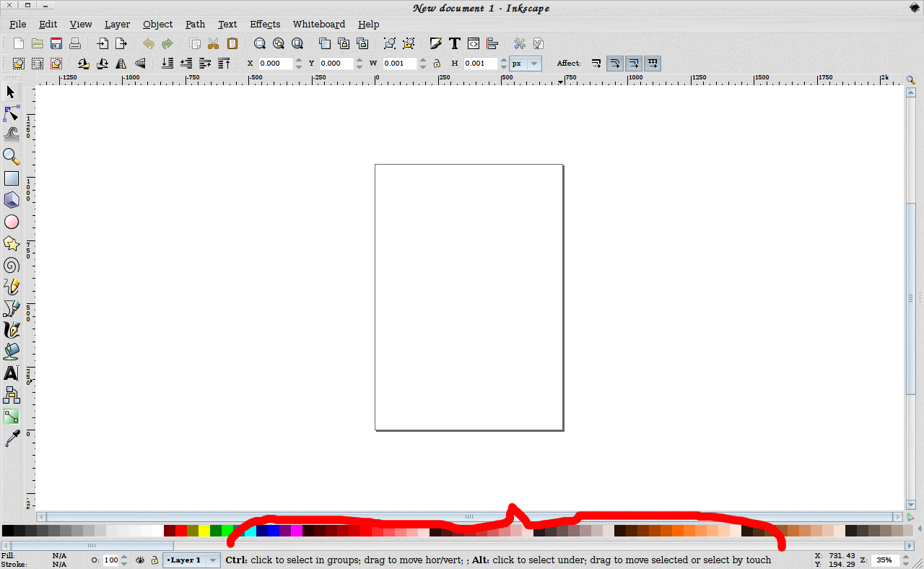Select the Spiral tool

point(12,265)
